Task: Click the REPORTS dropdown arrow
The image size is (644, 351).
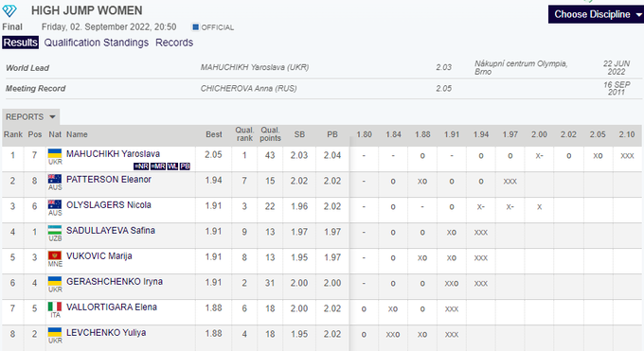Action: tap(52, 117)
